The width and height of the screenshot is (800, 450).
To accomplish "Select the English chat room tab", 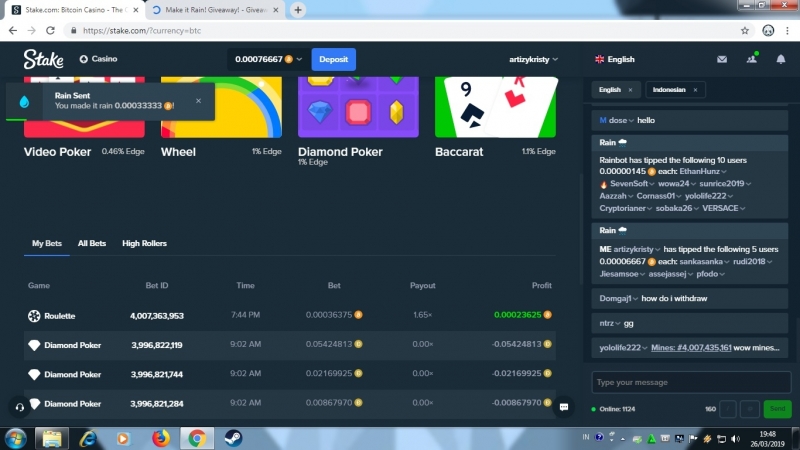I will 610,90.
